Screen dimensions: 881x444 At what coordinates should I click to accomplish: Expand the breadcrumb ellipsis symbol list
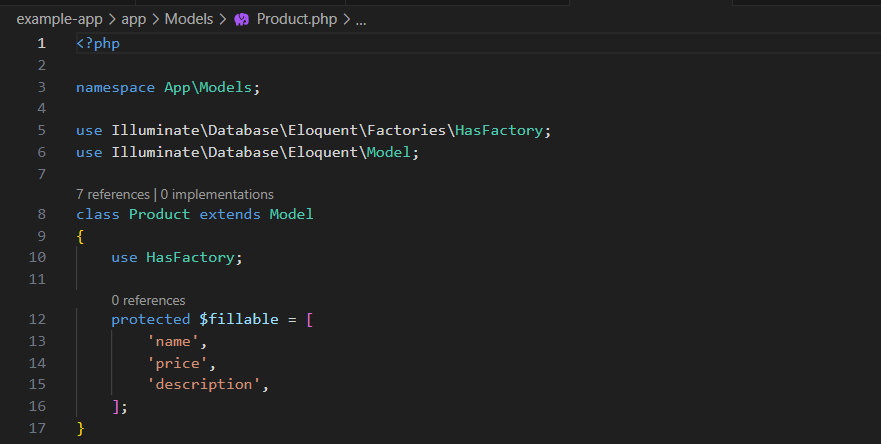tap(361, 20)
